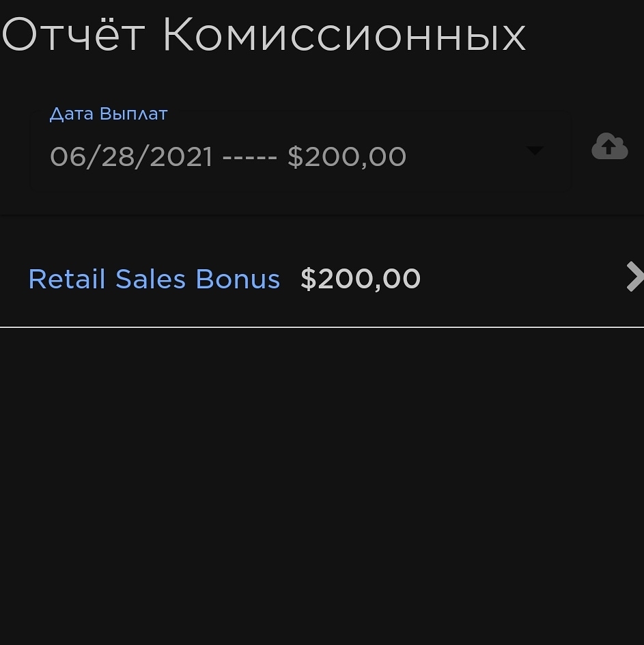Image resolution: width=644 pixels, height=645 pixels.
Task: Click the word Отчёт in the title
Action: [x=73, y=35]
